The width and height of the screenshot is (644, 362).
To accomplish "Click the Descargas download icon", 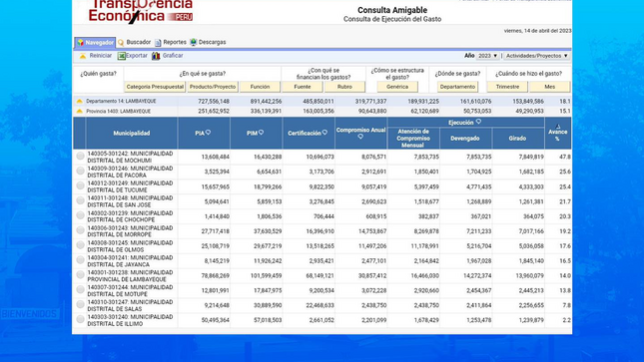I will pyautogui.click(x=193, y=42).
